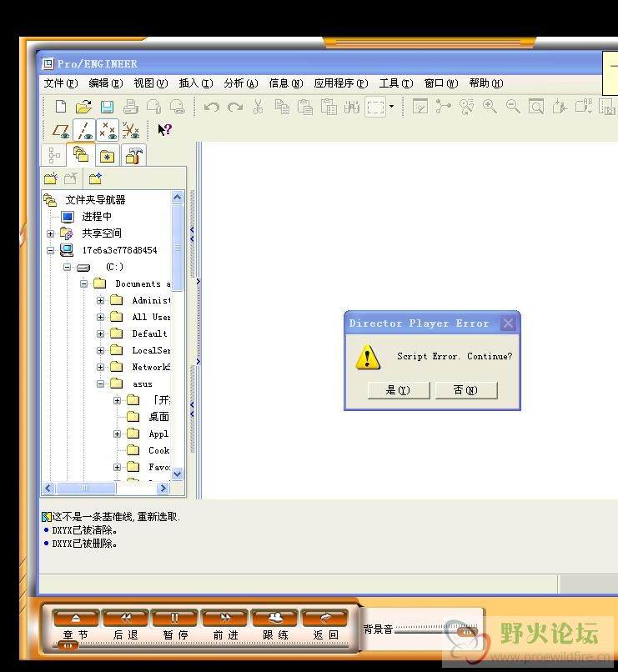Expand the Administ folder node
618x672 pixels.
pos(100,300)
